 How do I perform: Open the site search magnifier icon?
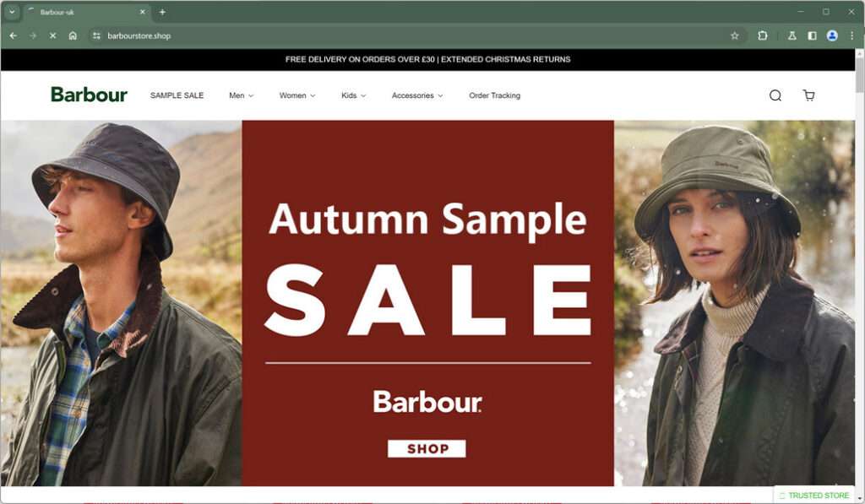[x=775, y=95]
